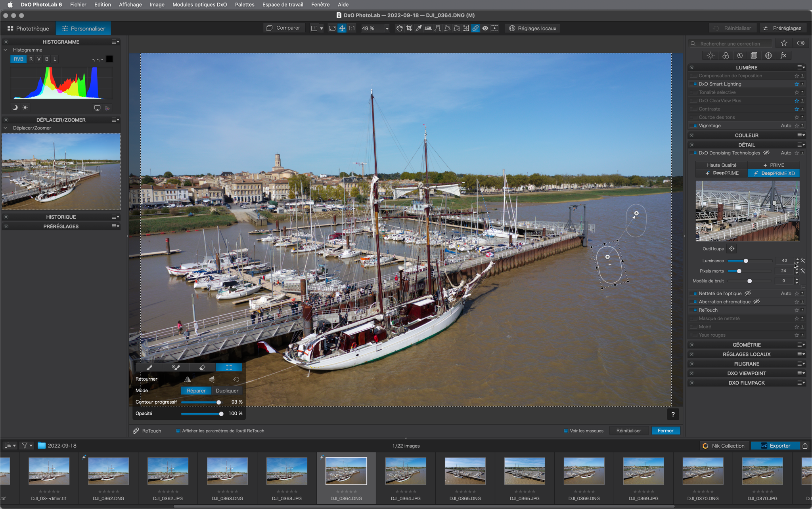Click the ReTouch eraser tool icon
812x509 pixels.
(202, 367)
